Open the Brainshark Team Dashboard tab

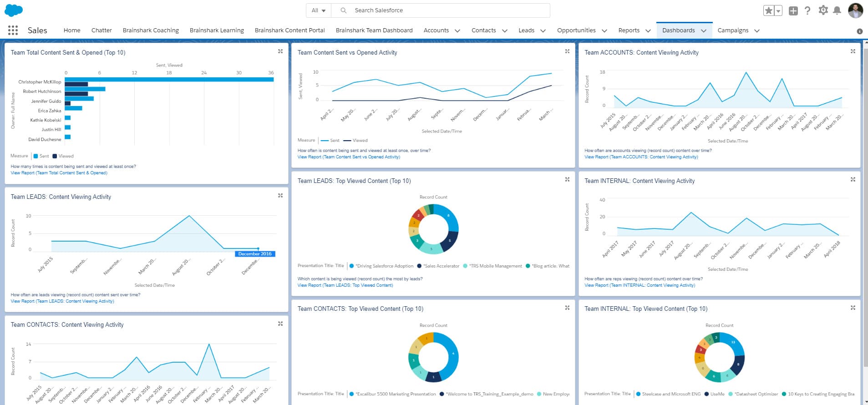(374, 30)
